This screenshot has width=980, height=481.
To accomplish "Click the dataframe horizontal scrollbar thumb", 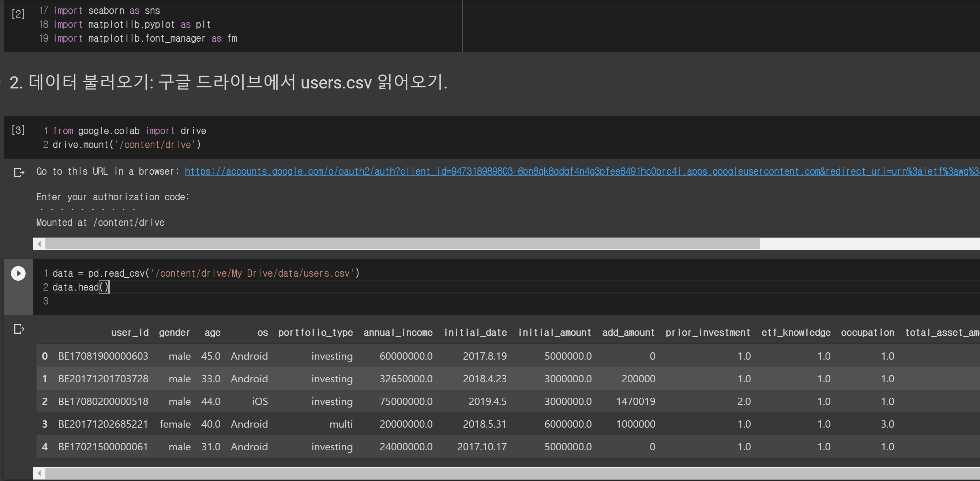I will click(495, 473).
